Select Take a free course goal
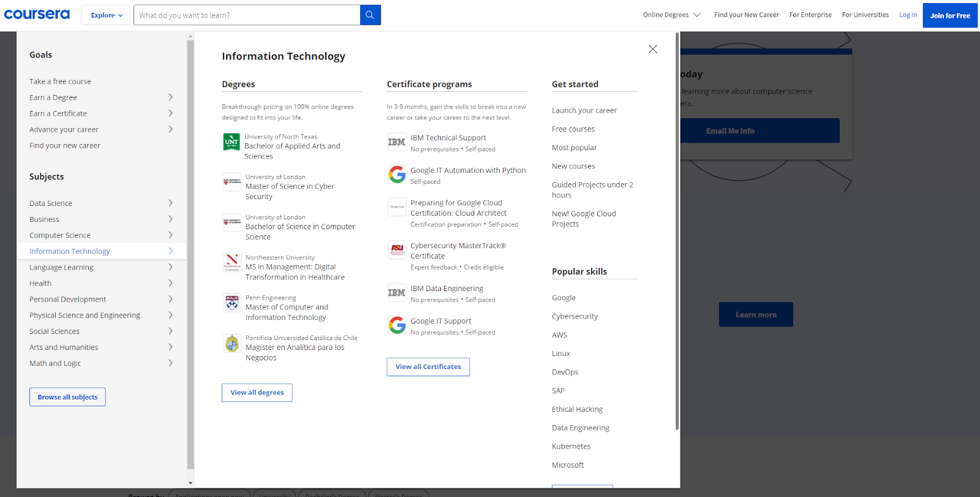980x497 pixels. [60, 82]
